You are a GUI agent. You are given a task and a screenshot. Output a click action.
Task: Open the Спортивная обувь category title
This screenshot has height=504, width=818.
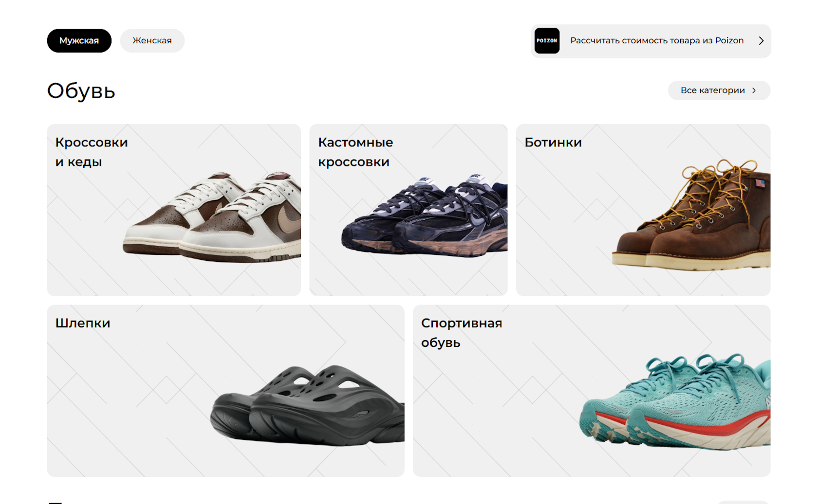click(x=462, y=333)
